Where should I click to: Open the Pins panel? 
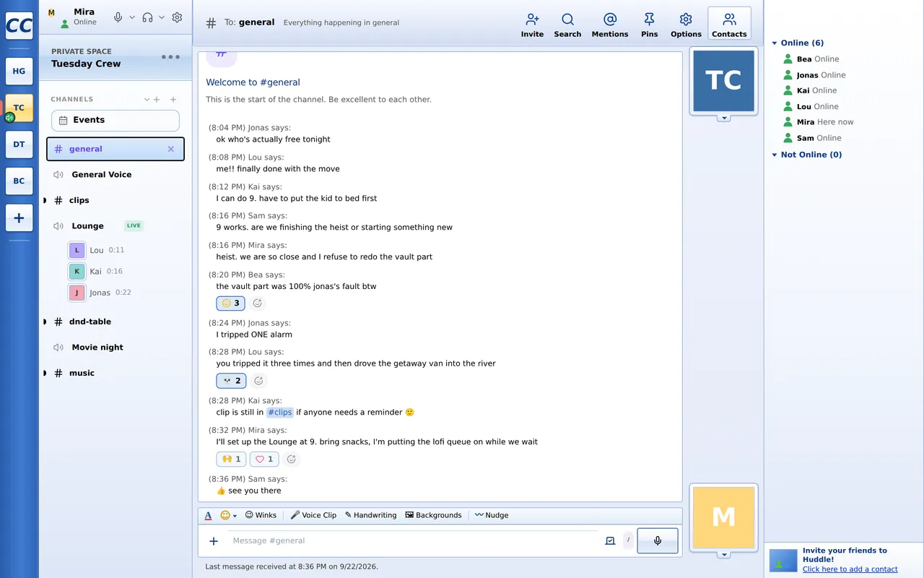point(650,24)
